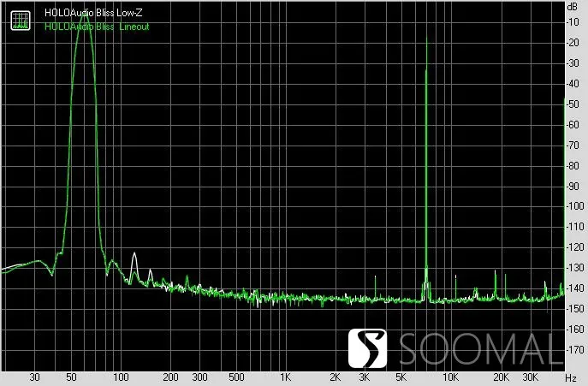This screenshot has width=588, height=386.
Task: Click the 5K frequency label
Action: (401, 377)
